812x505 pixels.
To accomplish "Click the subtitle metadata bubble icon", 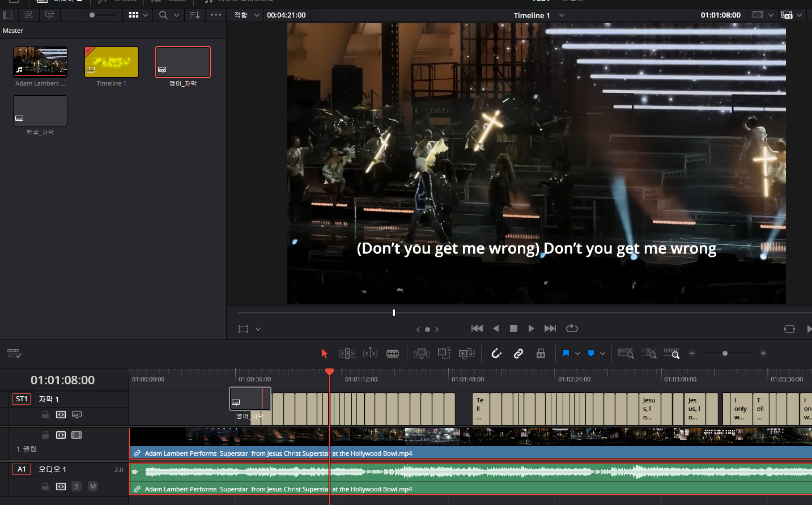I will pos(49,15).
